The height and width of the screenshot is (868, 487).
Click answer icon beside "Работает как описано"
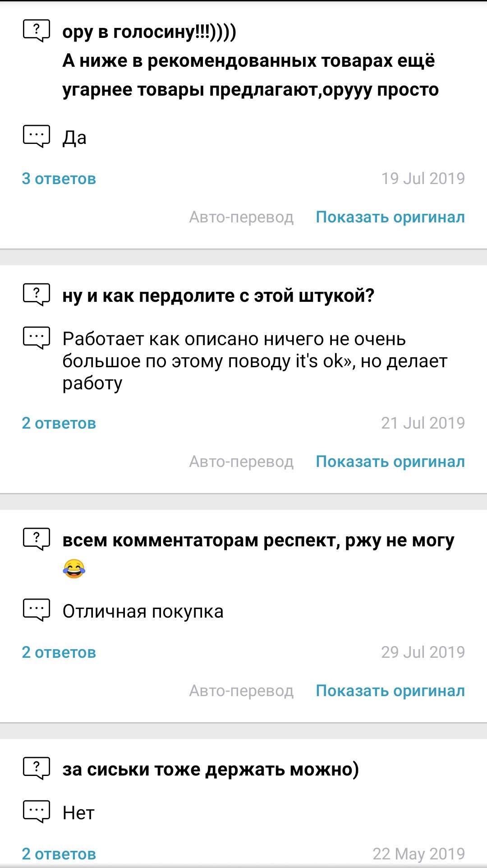36,338
